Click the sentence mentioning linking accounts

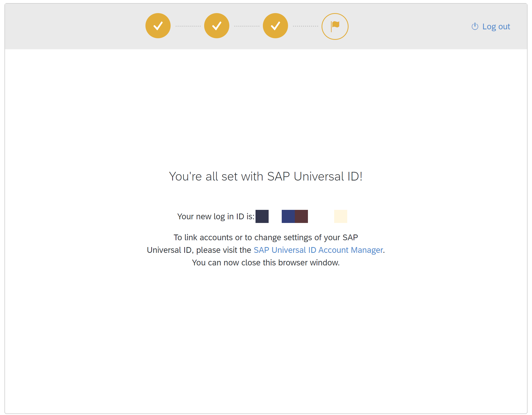(265, 237)
